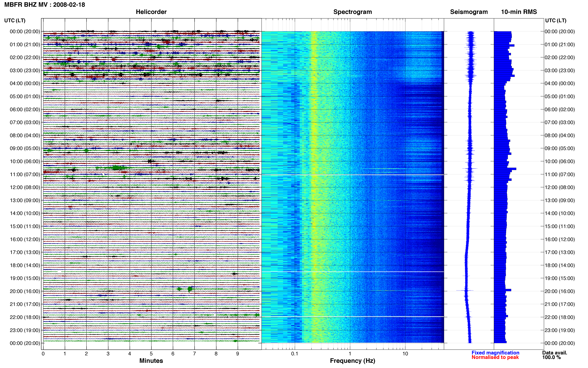Click the 'Frequency (Hz)' x-axis label
The image size is (588, 368).
(352, 361)
